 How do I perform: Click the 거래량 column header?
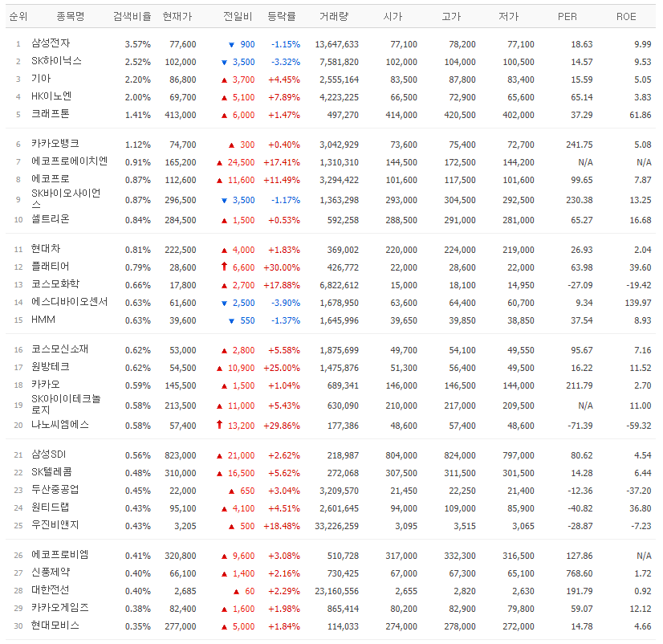click(x=334, y=17)
